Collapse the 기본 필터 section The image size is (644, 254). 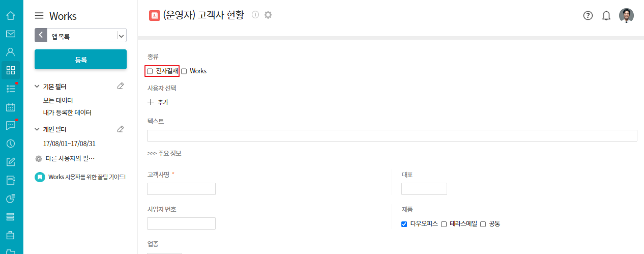(37, 87)
